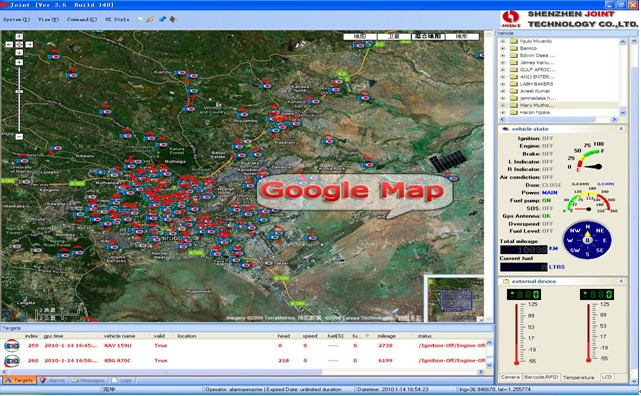Open the Alarms bottom tab
The height and width of the screenshot is (396, 641).
point(53,380)
